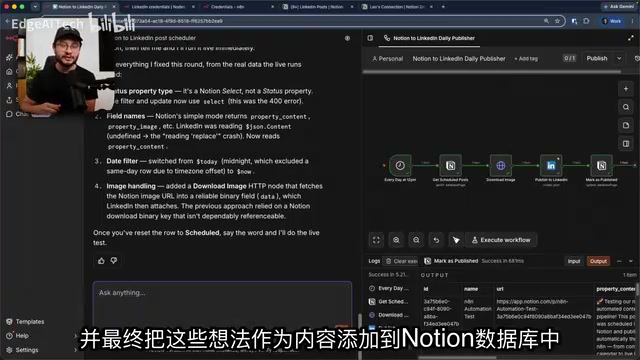Click the add node plus button

tap(626, 89)
